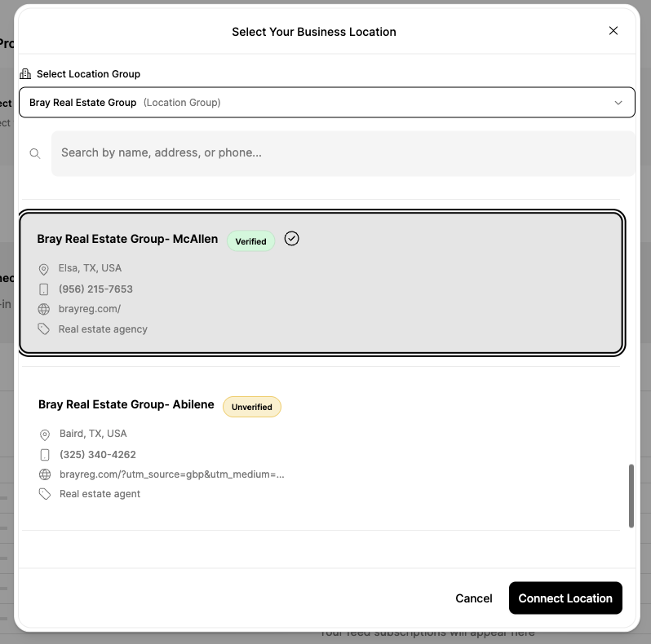Click the Cancel button
The image size is (651, 644).
[473, 598]
